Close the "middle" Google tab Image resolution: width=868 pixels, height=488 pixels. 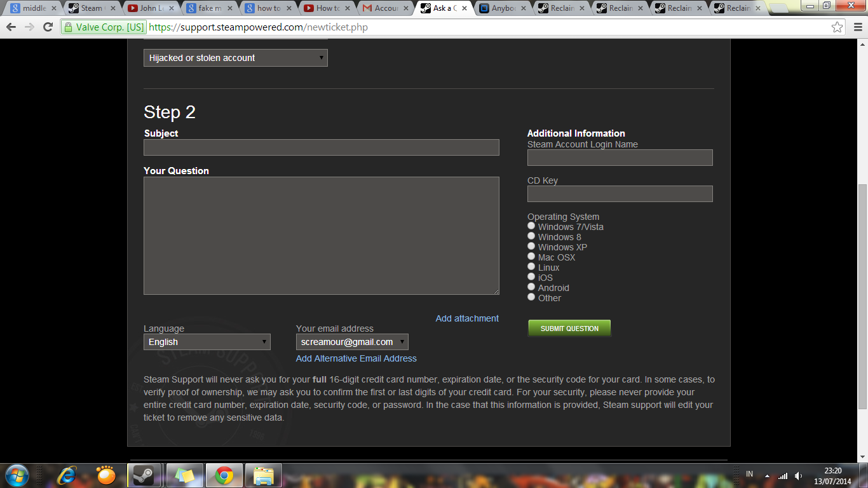[x=53, y=8]
